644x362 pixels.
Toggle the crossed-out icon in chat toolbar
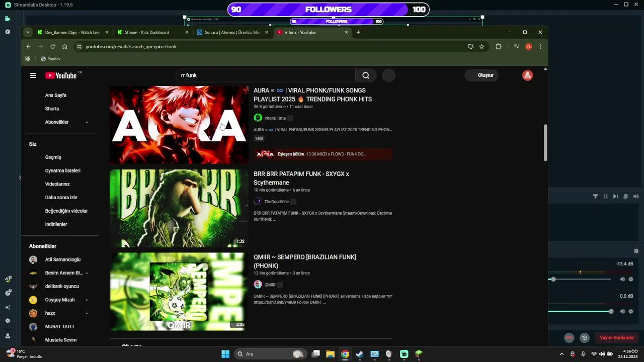pos(626,197)
